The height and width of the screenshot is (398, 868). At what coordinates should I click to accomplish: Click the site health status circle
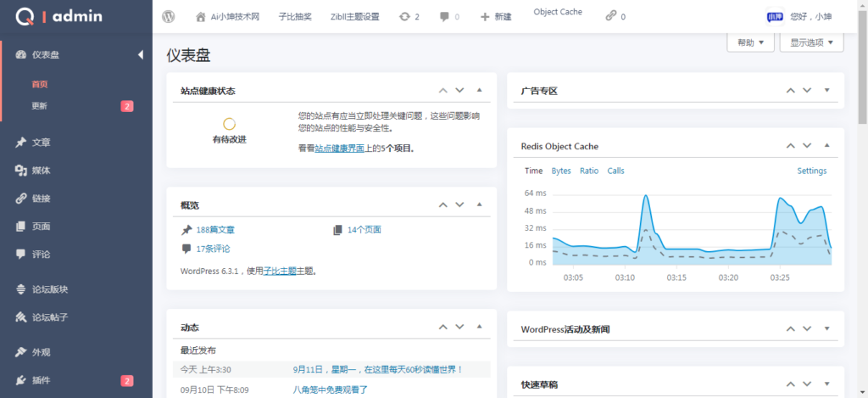click(x=229, y=124)
